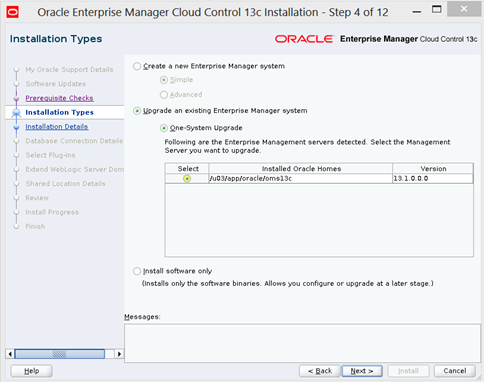Click the Prerequisite Checks step marker icon
The image size is (484, 382).
click(16, 99)
